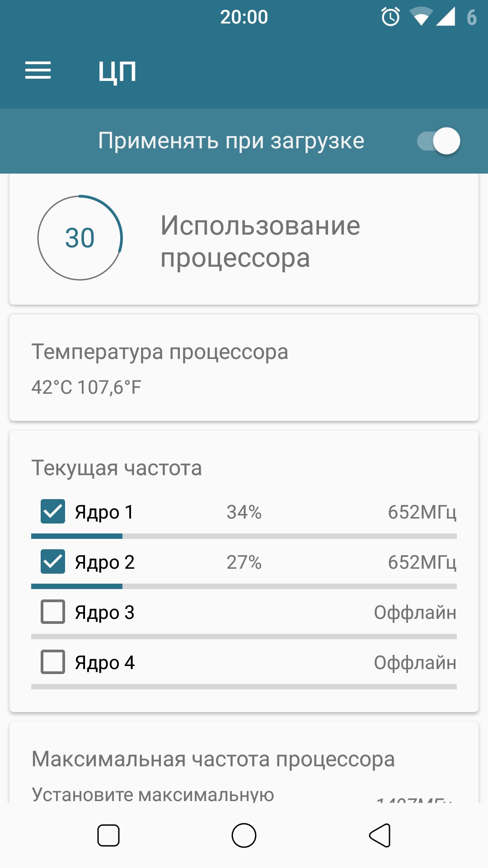Tap the circular CPU usage gauge showing 30
This screenshot has width=488, height=868.
coord(80,238)
